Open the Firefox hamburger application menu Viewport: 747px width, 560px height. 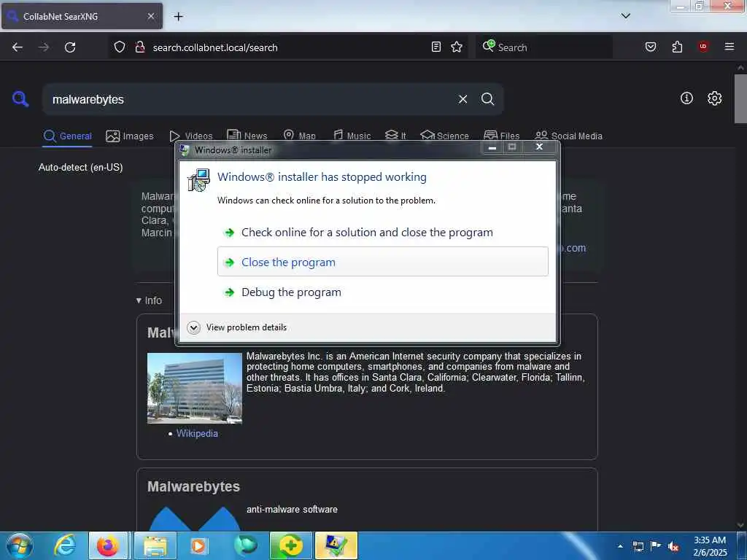(729, 47)
